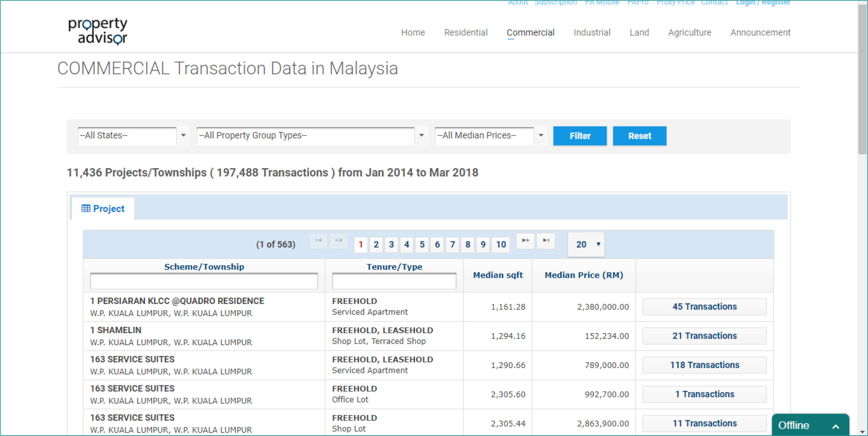Open the Agriculture section
This screenshot has width=868, height=436.
click(689, 33)
